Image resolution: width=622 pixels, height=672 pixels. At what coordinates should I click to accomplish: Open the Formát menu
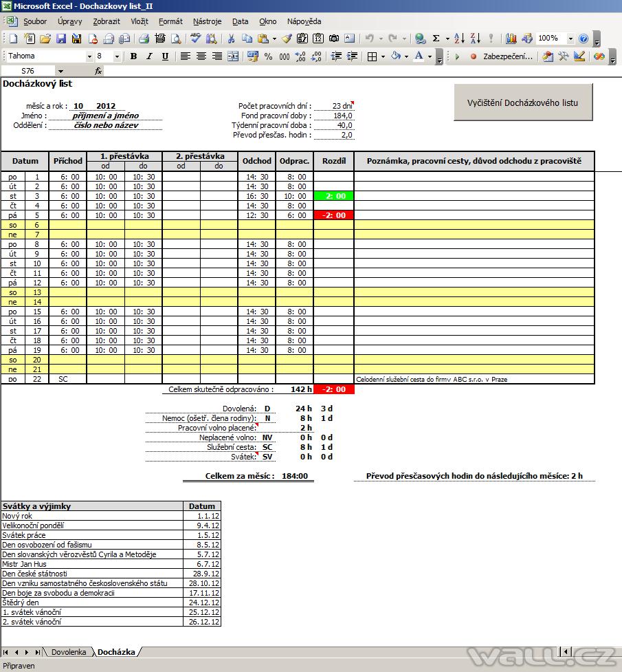click(170, 21)
